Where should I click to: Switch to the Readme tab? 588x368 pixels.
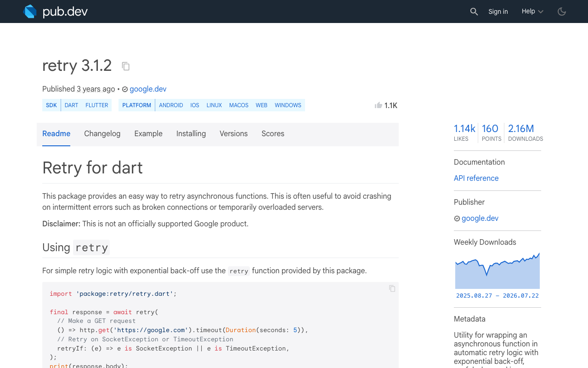coord(56,134)
